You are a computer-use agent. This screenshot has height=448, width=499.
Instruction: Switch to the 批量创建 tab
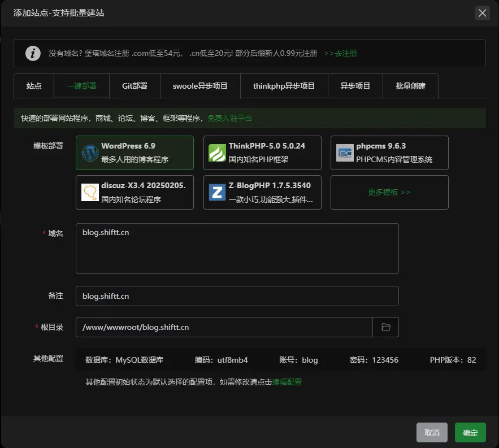(410, 86)
